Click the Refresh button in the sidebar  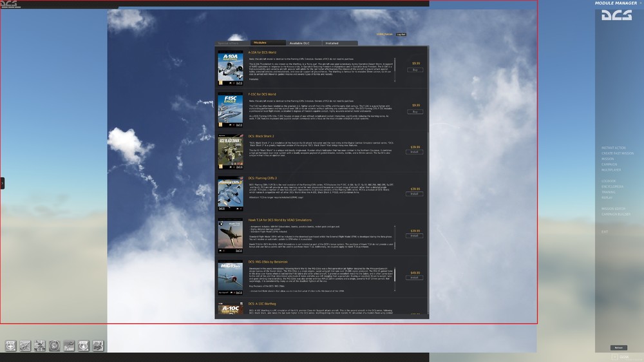[618, 348]
